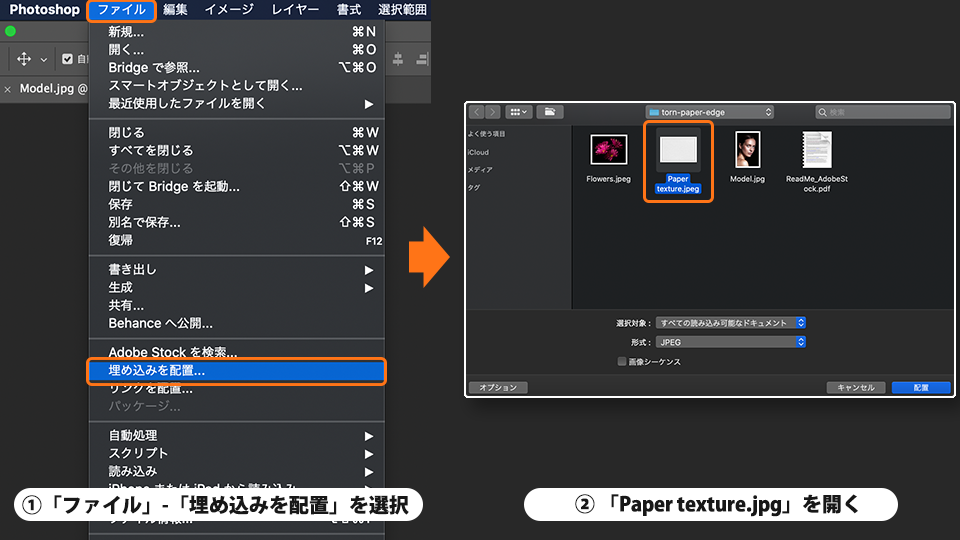960x540 pixels.
Task: Click タグ in dialog sidebar
Action: click(474, 187)
